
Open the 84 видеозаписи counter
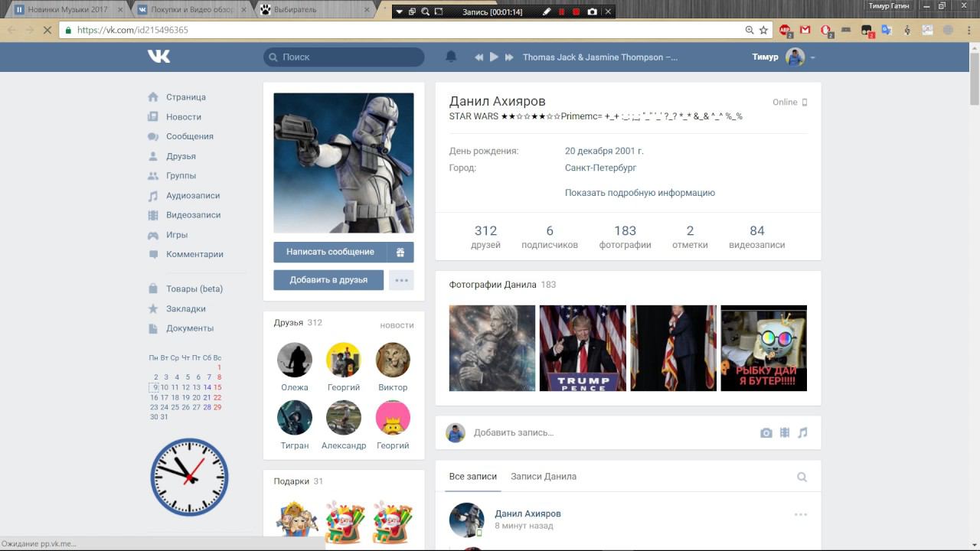[x=757, y=236]
